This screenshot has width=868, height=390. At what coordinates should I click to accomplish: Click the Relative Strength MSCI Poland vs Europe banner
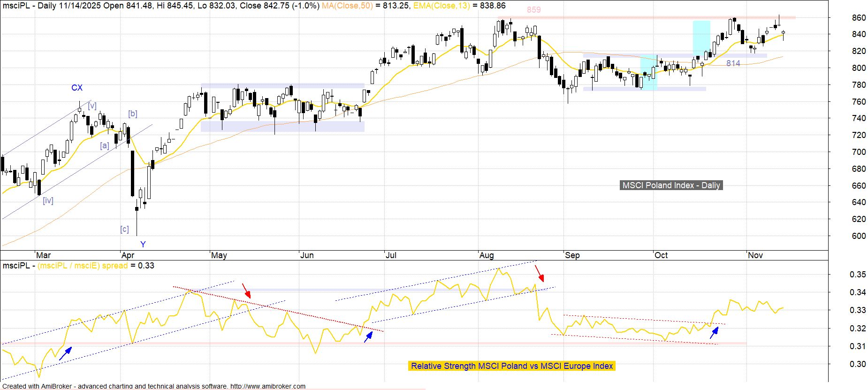coord(511,366)
